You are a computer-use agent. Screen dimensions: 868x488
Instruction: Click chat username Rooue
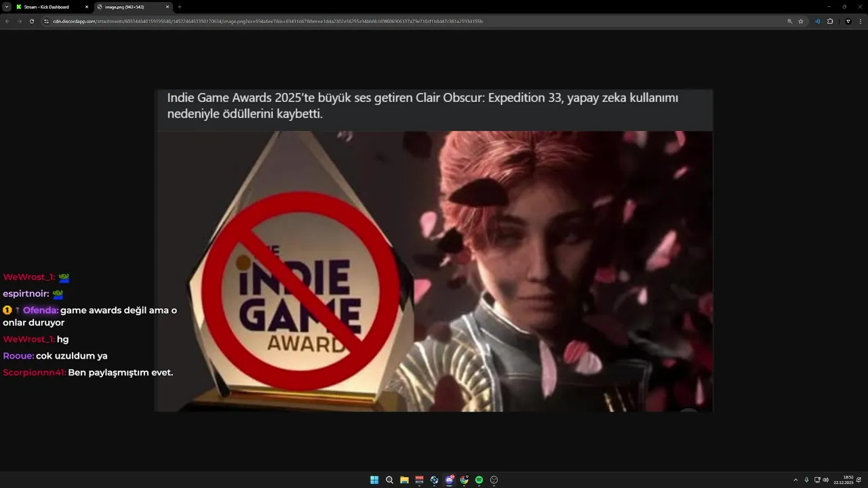[x=18, y=356]
